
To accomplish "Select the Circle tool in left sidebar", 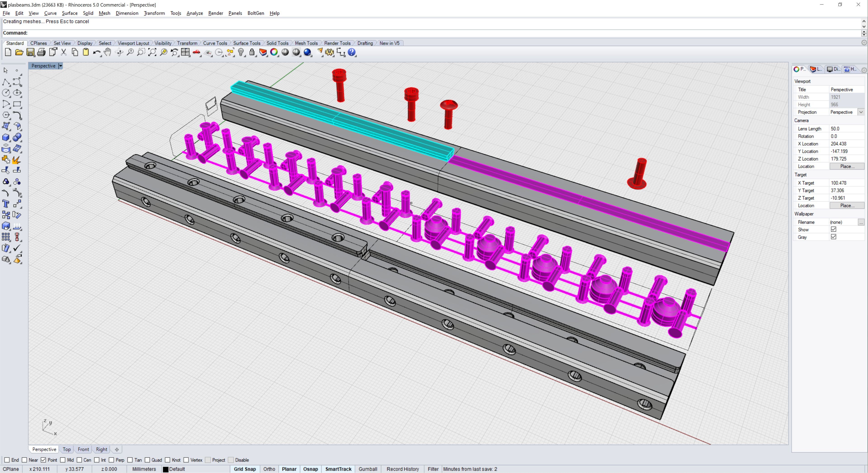I will (6, 93).
